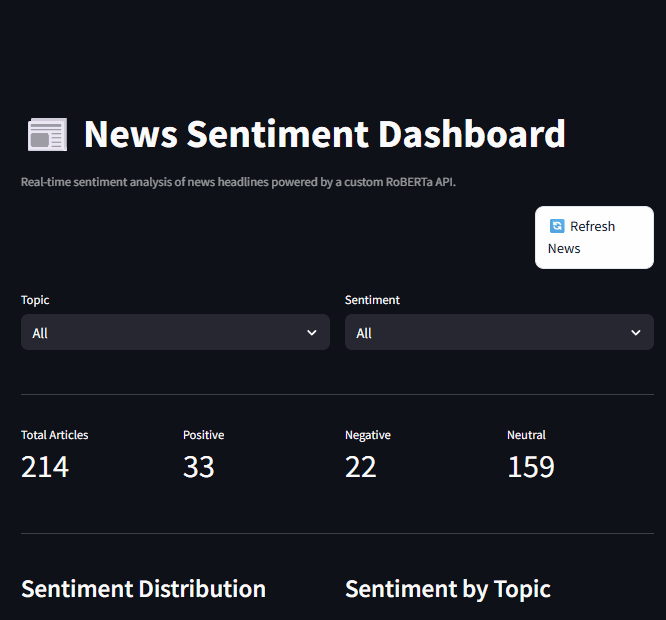This screenshot has width=666, height=620.
Task: Click the total articles value 214
Action: (45, 467)
